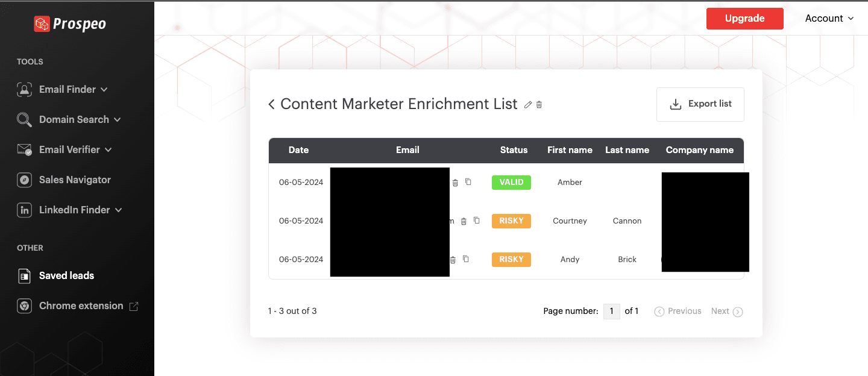Click the Email column header
The width and height of the screenshot is (868, 376).
(407, 150)
